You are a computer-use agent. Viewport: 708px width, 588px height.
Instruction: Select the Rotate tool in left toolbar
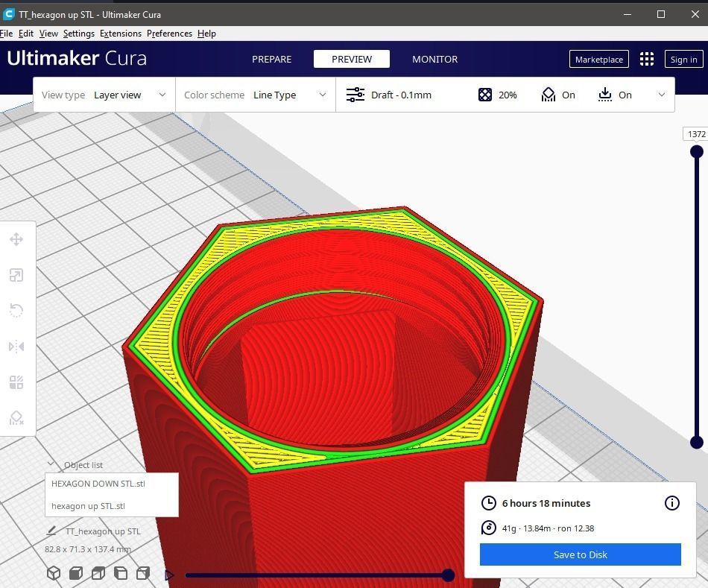pyautogui.click(x=16, y=311)
